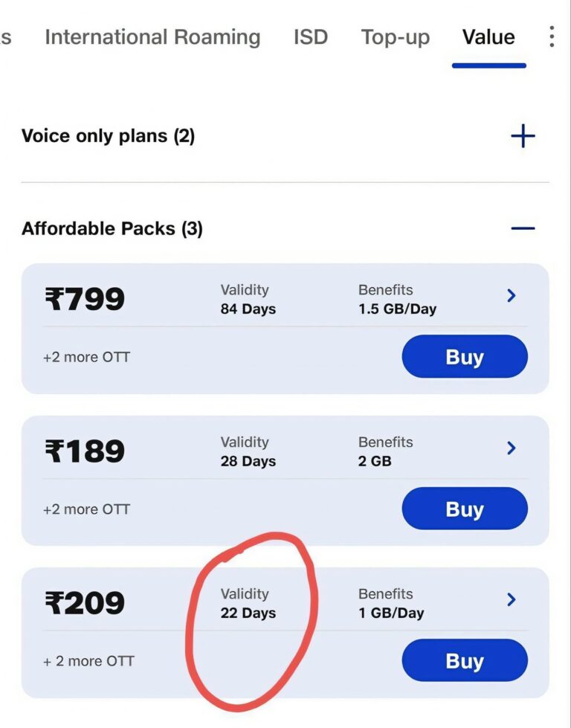Click the Affordable Packs (3) heading

[112, 228]
